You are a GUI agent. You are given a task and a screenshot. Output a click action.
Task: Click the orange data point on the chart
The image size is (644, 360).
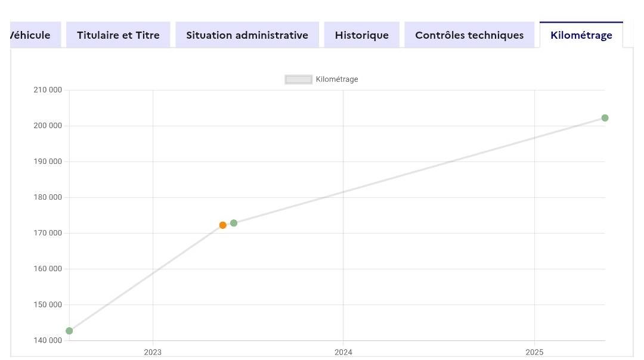[x=222, y=225]
